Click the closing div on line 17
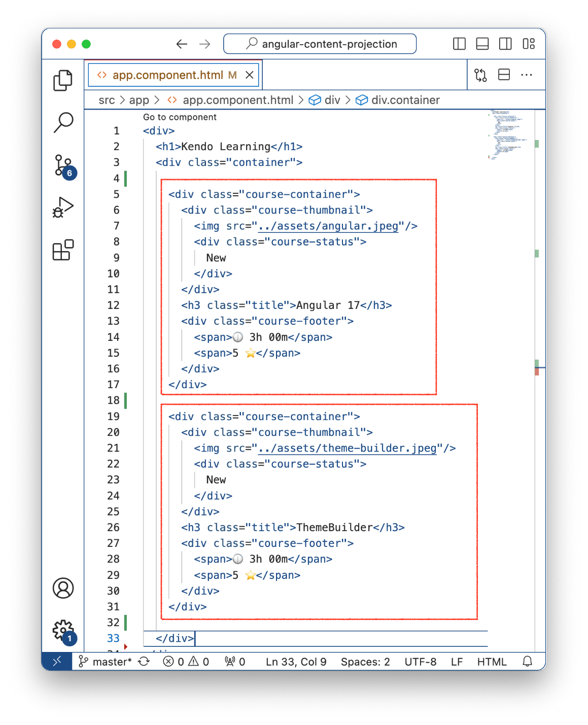 pos(187,385)
